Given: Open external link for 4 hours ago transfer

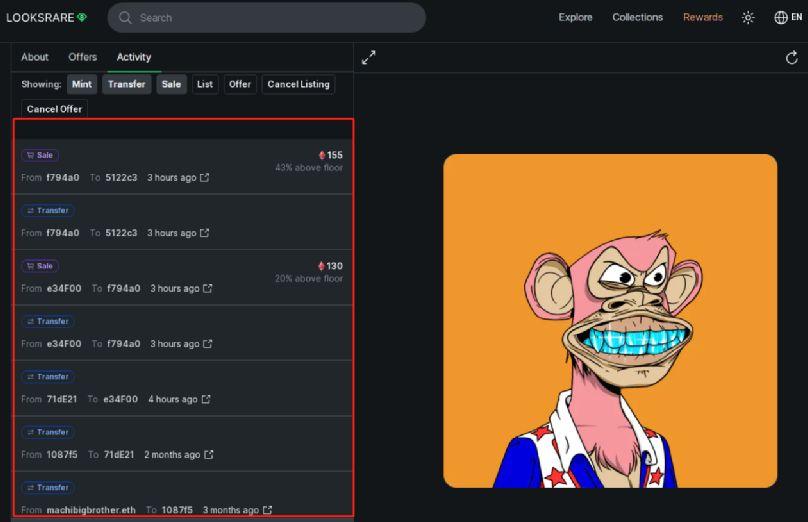Looking at the screenshot, I should [206, 399].
